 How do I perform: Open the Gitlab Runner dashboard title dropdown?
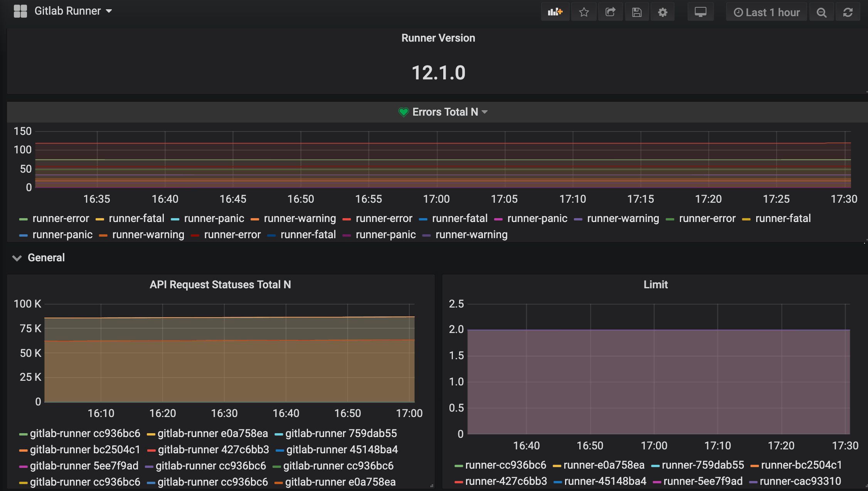click(73, 11)
